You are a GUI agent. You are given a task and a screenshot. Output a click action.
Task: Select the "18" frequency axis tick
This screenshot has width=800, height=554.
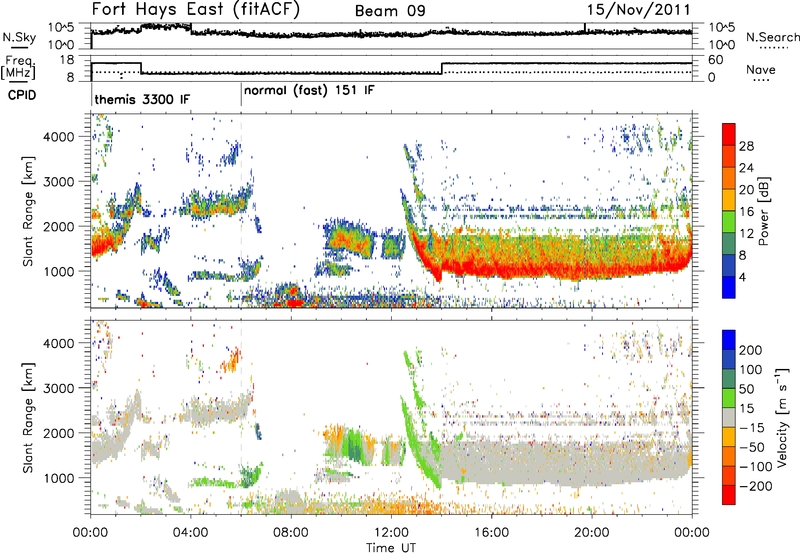67,60
